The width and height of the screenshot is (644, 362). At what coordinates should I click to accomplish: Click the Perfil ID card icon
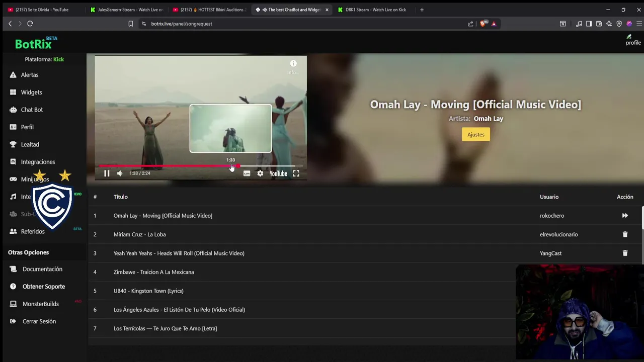(x=13, y=127)
